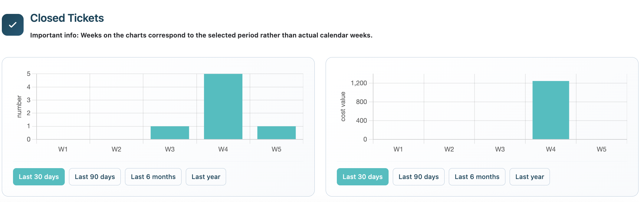Click the W2 axis label in cost chart
Screen dimensions: 644x202
[x=449, y=149]
